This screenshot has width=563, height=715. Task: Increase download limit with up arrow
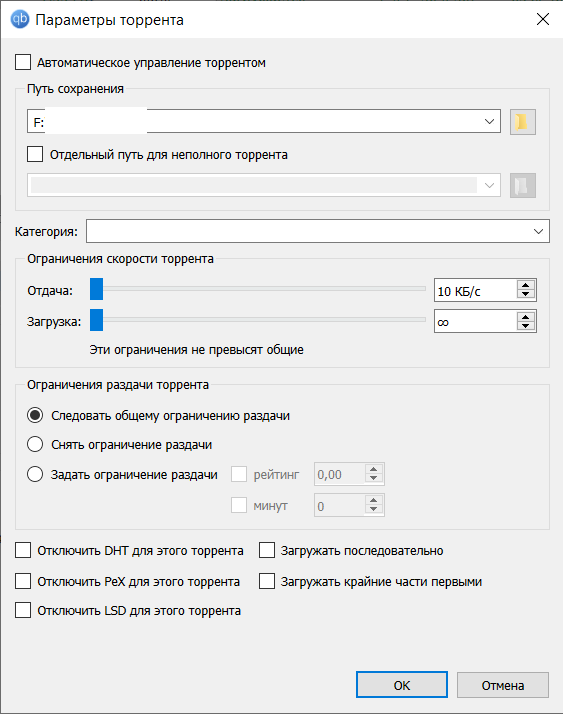point(526,316)
